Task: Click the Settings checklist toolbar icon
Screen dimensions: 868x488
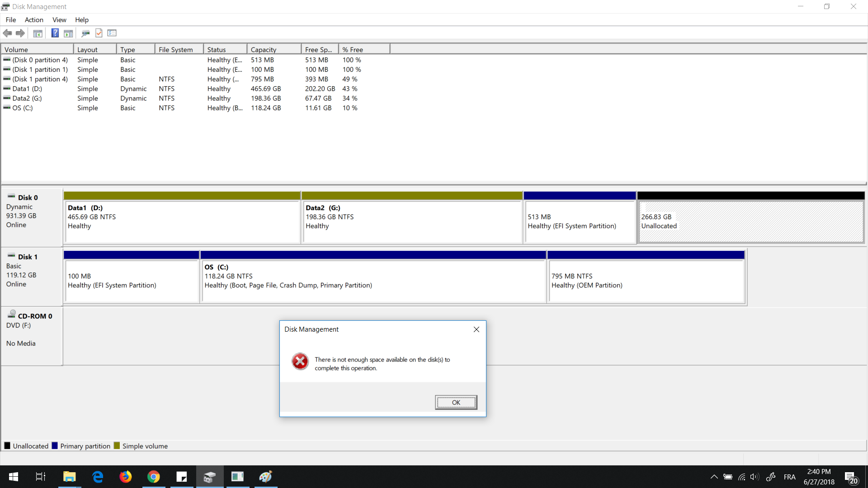Action: (112, 33)
